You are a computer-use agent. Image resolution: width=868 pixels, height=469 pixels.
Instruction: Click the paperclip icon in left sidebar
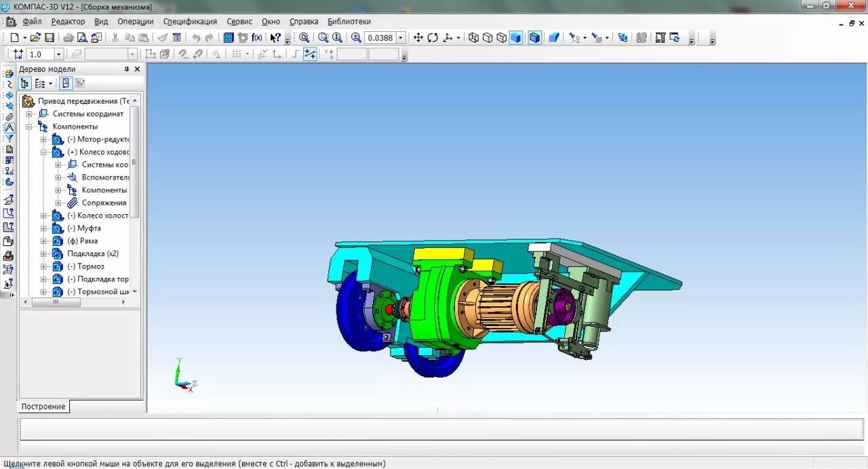point(9,117)
